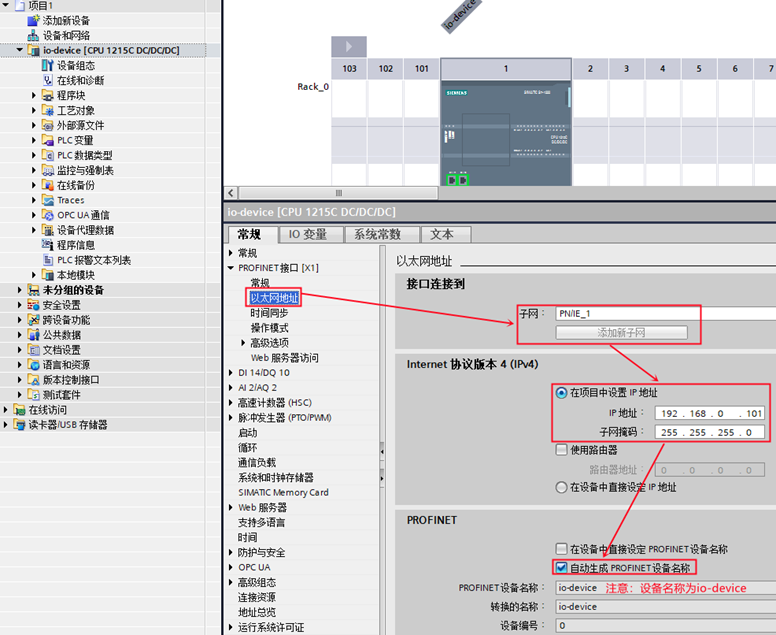Image resolution: width=776 pixels, height=635 pixels.
Task: Click the Device number (设备编号) field
Action: [x=666, y=626]
